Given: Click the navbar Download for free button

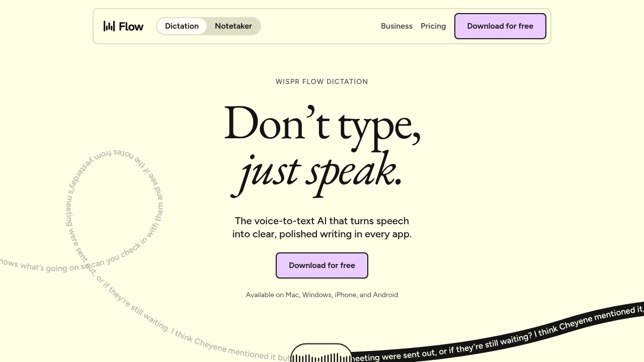Looking at the screenshot, I should (x=500, y=26).
